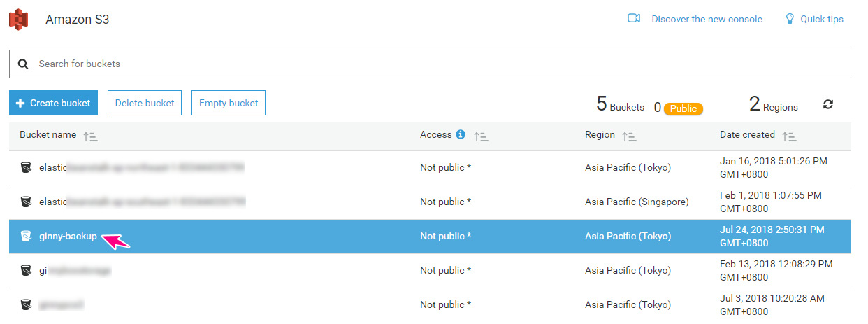Open the elastic bucket in Singapore
Viewport: 868px width, 324px height.
tap(142, 202)
